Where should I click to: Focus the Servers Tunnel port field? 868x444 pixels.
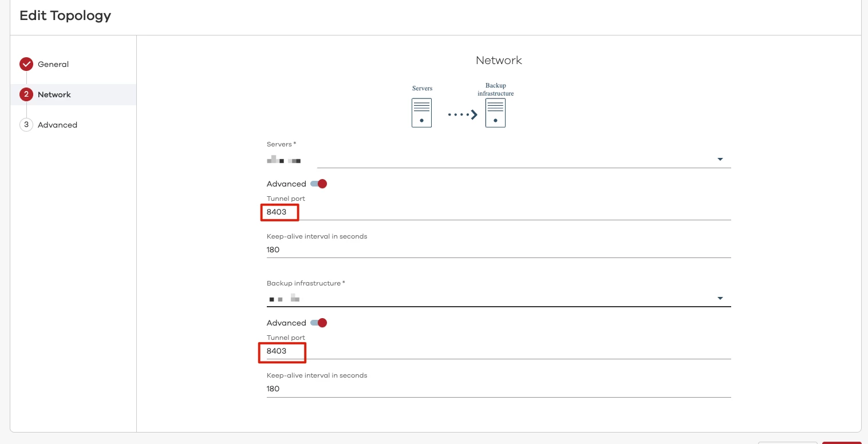pos(498,212)
